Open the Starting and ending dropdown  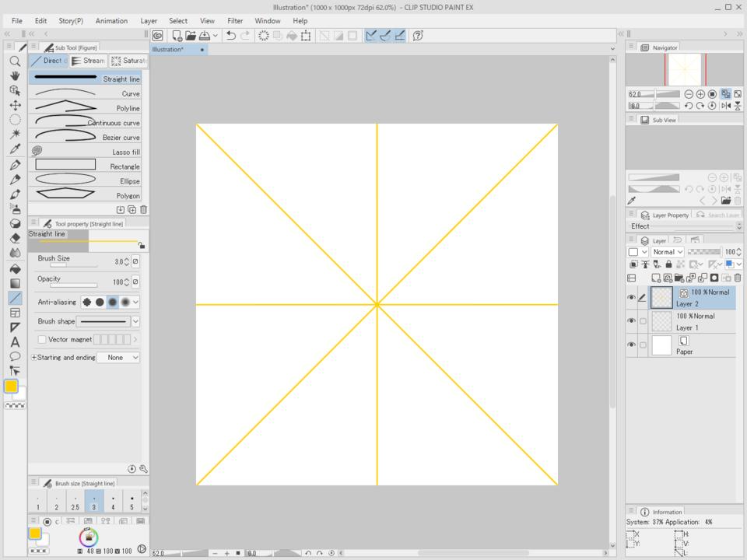118,358
